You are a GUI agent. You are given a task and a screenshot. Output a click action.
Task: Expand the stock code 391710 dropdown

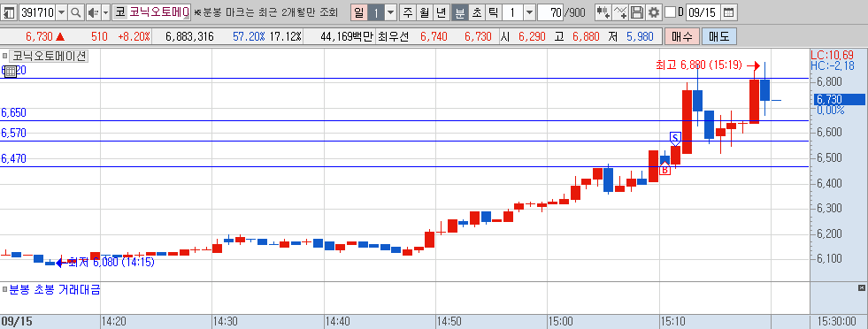(61, 12)
